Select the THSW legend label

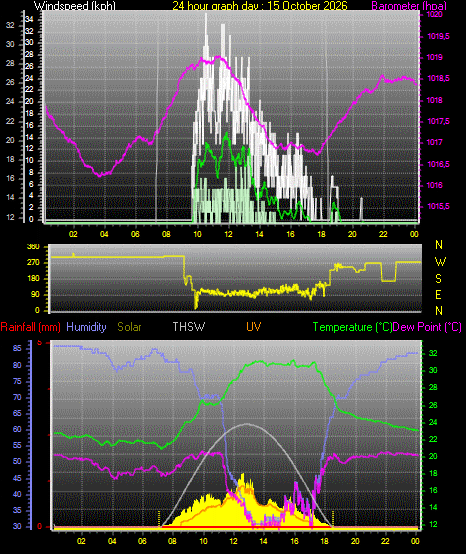click(189, 327)
